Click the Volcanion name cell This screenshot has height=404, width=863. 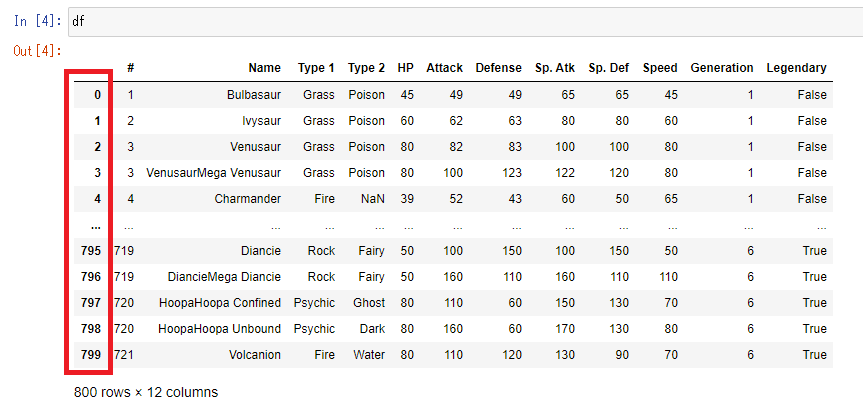255,355
